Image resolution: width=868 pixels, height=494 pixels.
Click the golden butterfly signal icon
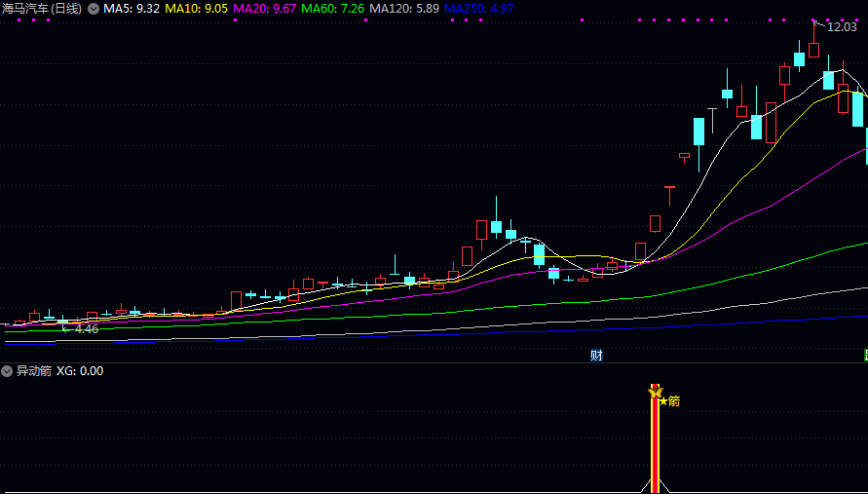(655, 393)
